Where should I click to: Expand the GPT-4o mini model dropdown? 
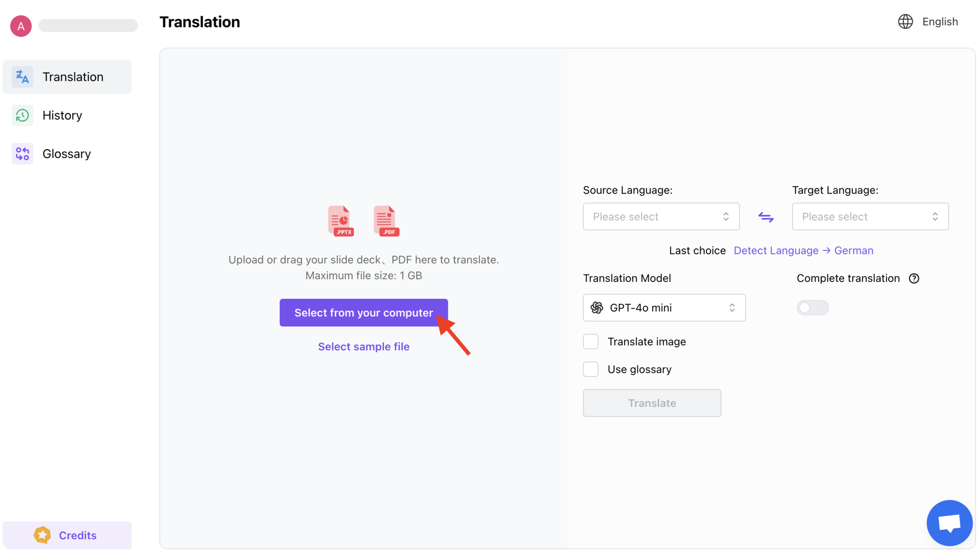(x=664, y=308)
